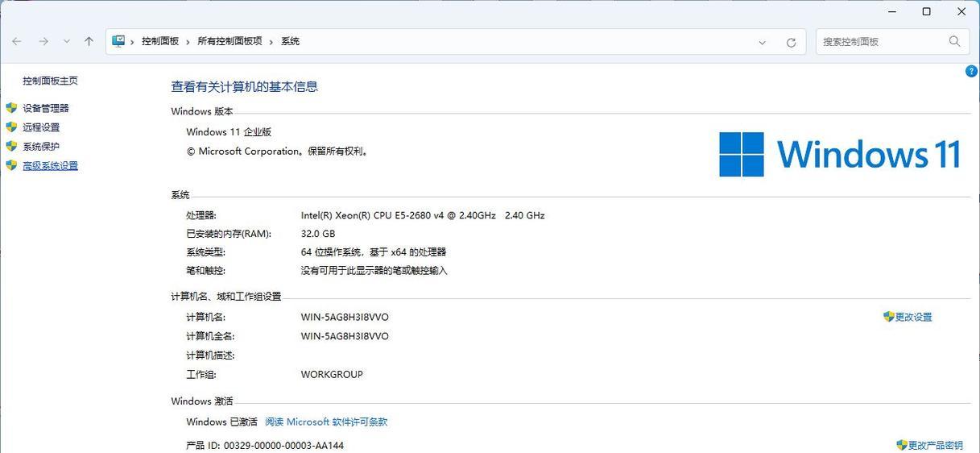Click shield icon beside 更改设置
This screenshot has height=453, width=980.
pos(888,317)
